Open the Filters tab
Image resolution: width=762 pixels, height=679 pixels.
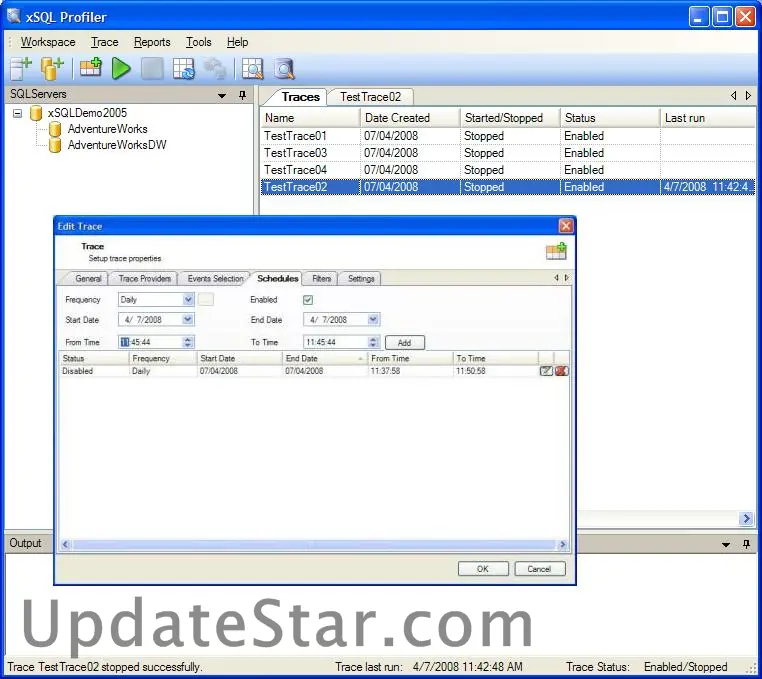pos(321,279)
